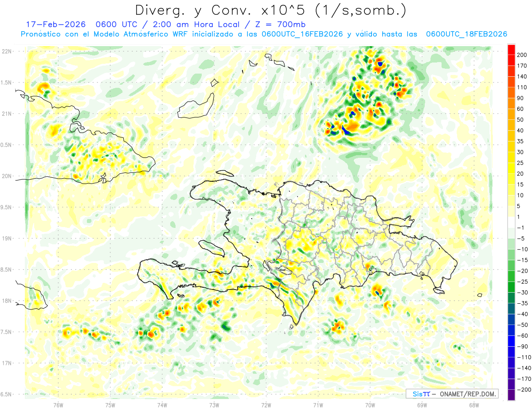Click the '21N' latitude label
This screenshot has width=532, height=411.
(7, 114)
